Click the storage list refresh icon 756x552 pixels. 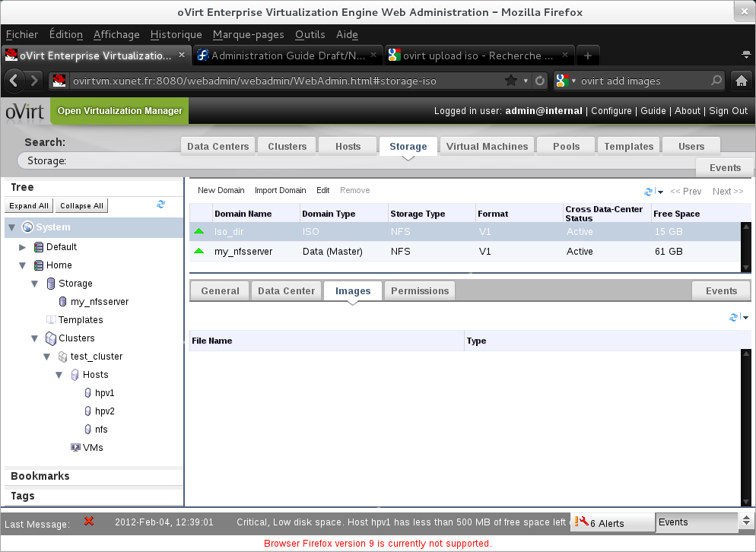pos(649,192)
